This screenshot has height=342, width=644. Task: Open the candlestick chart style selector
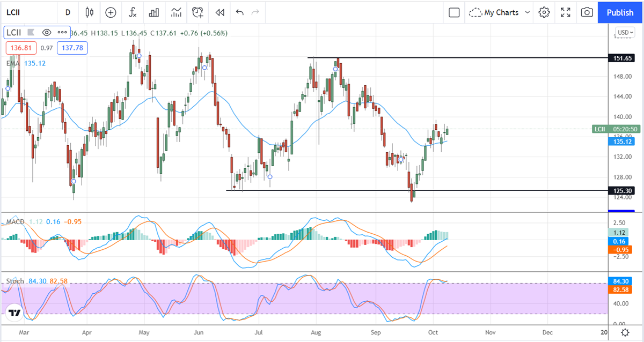[89, 12]
